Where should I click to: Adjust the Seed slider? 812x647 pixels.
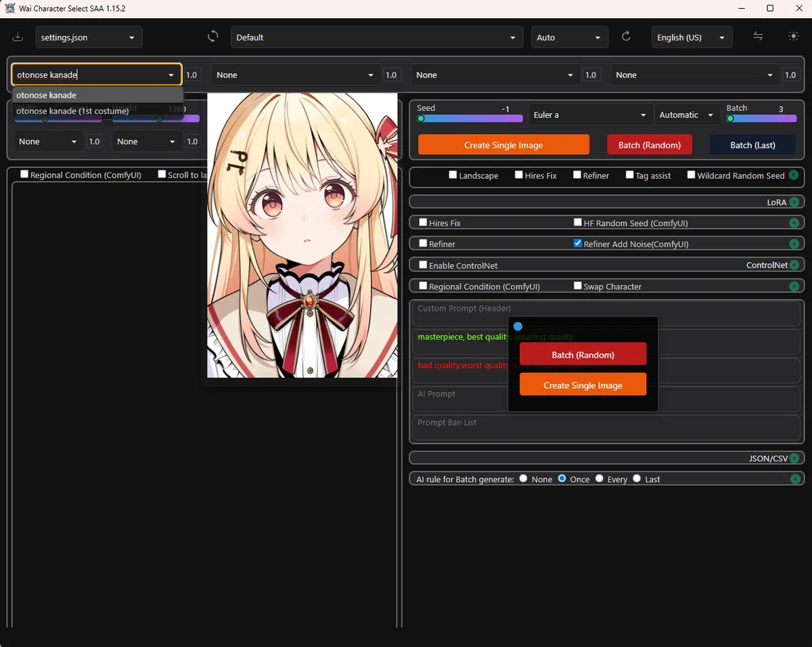(470, 118)
